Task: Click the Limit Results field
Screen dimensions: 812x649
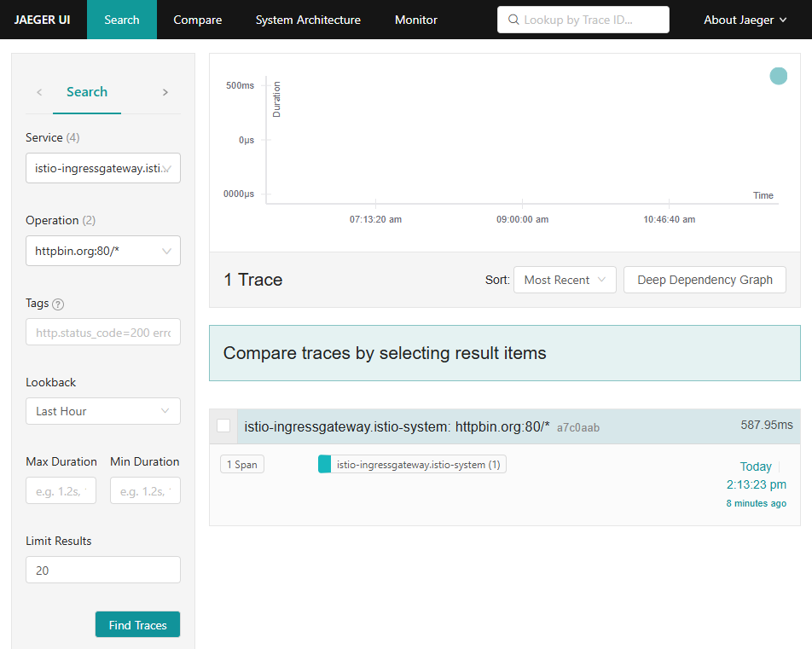Action: (x=103, y=570)
